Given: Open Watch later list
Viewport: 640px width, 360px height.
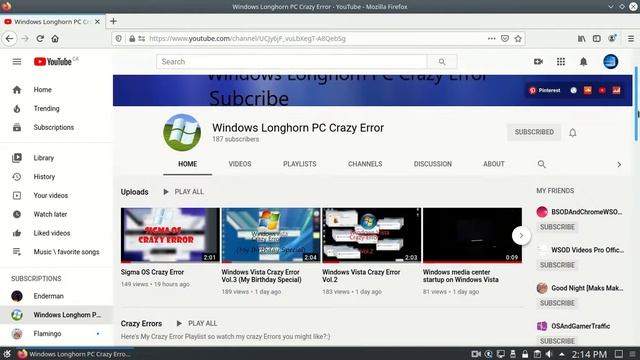Looking at the screenshot, I should 56,214.
